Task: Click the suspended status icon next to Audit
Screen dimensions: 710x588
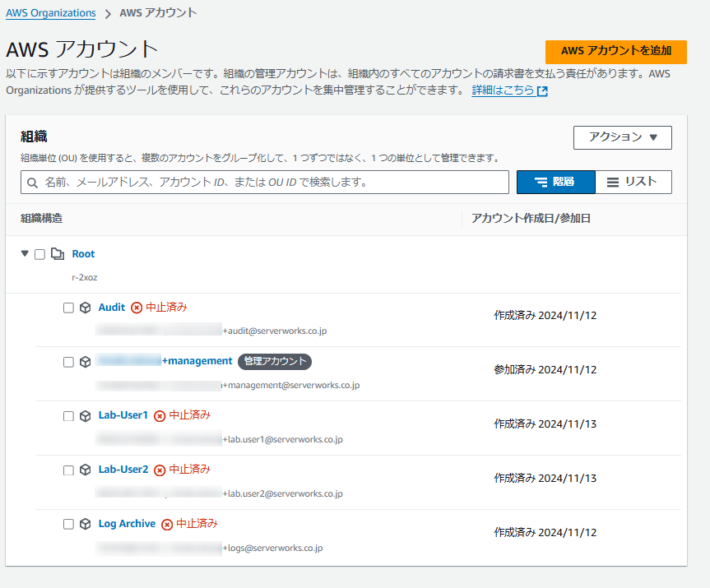Action: 137,308
